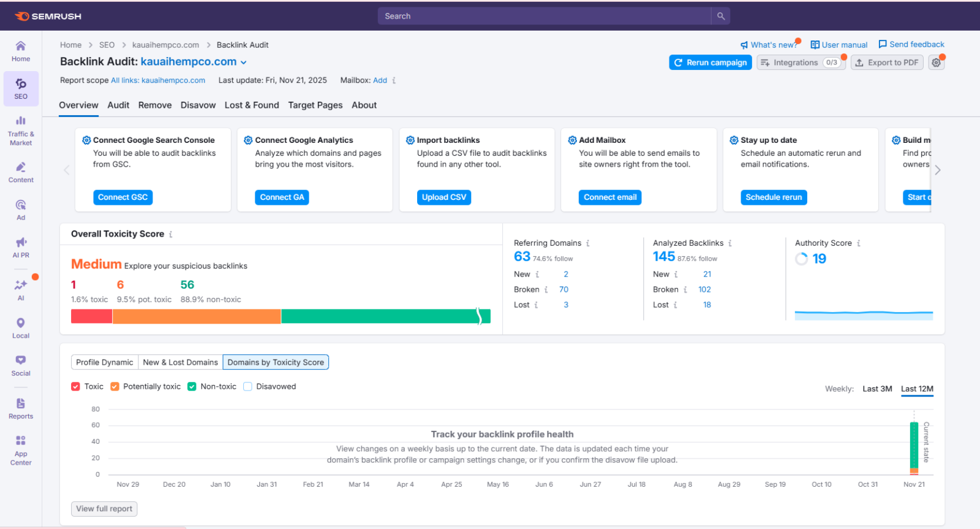Switch to the About tab
The width and height of the screenshot is (980, 529).
click(x=364, y=105)
